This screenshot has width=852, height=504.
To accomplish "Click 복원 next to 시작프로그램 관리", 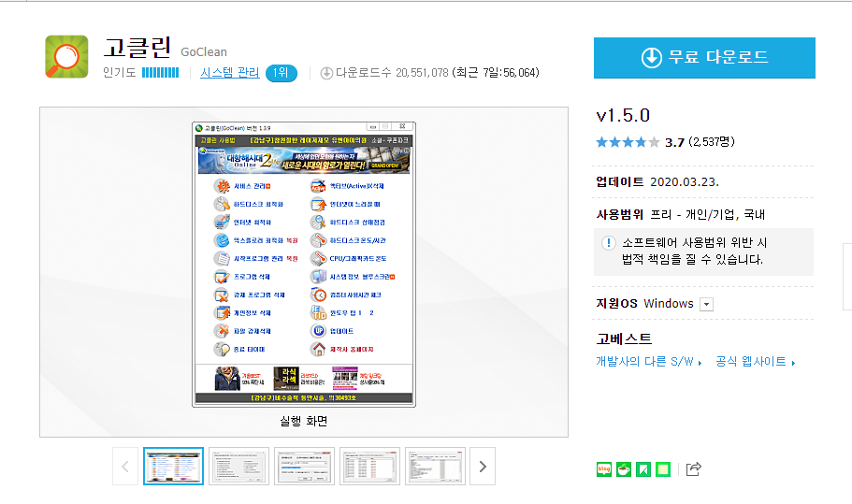I will 292,258.
